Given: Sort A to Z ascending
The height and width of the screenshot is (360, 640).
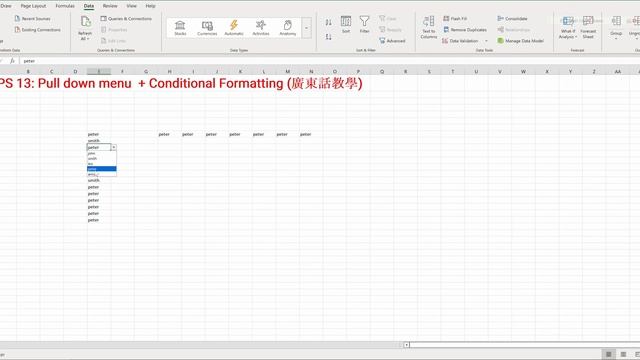Looking at the screenshot, I should [x=329, y=22].
